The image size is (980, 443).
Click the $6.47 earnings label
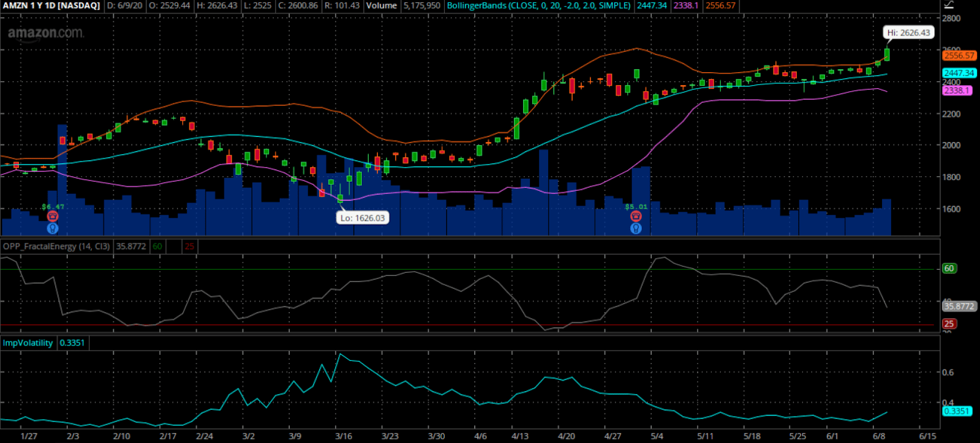[53, 207]
